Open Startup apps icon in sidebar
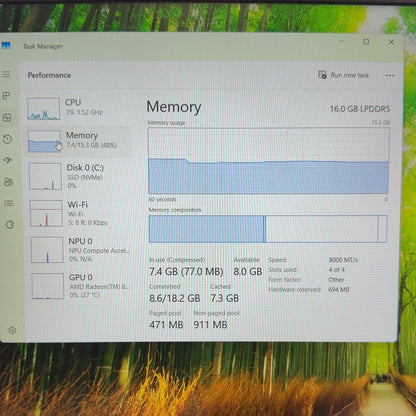 tap(8, 160)
